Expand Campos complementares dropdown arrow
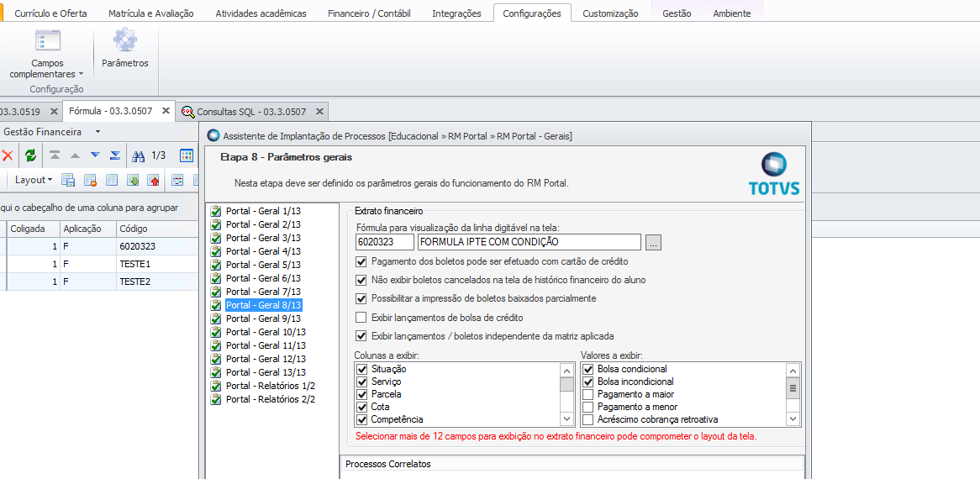This screenshot has height=479, width=980. click(x=82, y=74)
